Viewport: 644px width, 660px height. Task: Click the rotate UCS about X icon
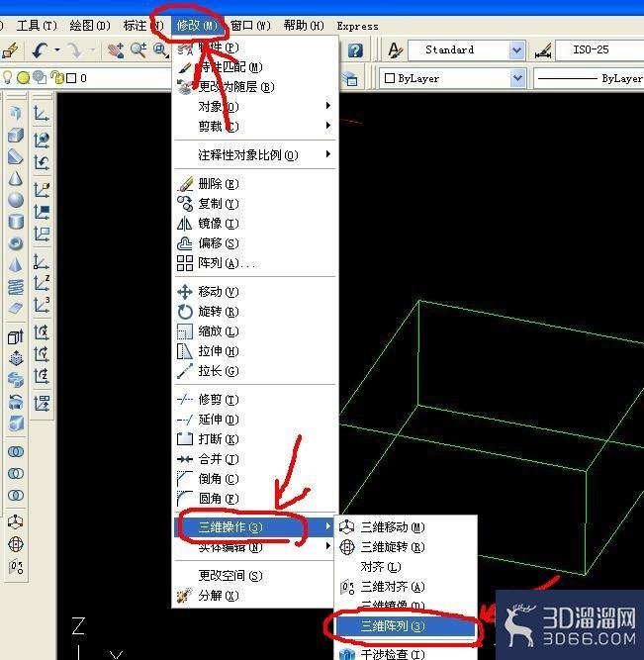[x=42, y=332]
